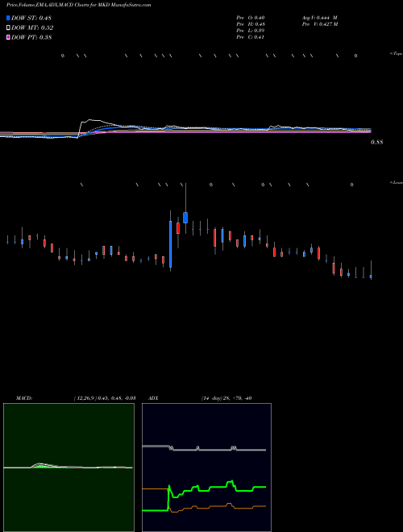The height and width of the screenshot is (532, 403).
Task: Click the 'Pre H: 0.48' high value
Action: [251, 24]
